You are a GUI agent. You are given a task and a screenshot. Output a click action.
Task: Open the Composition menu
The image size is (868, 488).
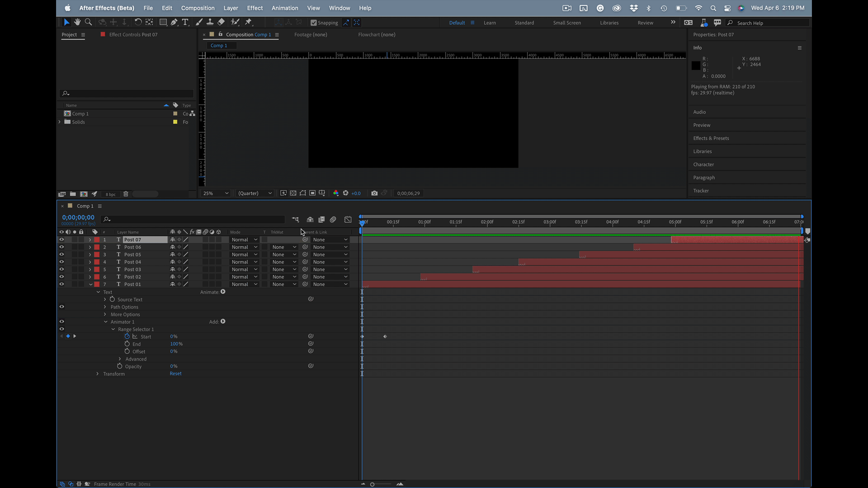click(x=198, y=8)
